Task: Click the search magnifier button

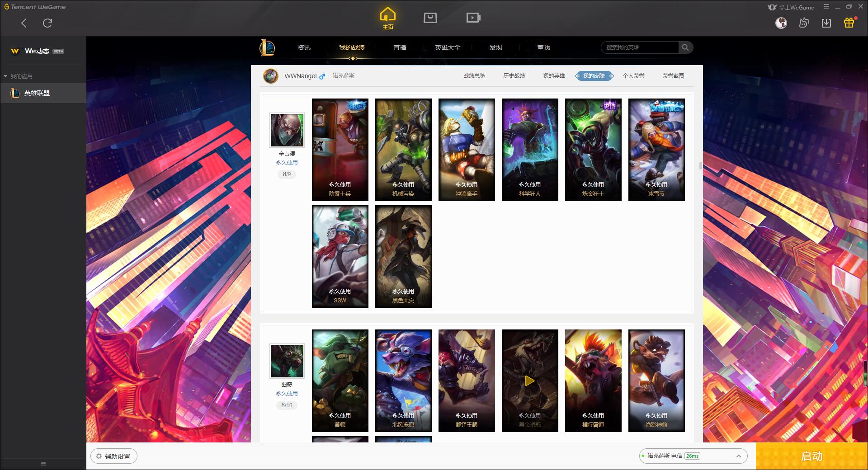Action: (x=685, y=47)
